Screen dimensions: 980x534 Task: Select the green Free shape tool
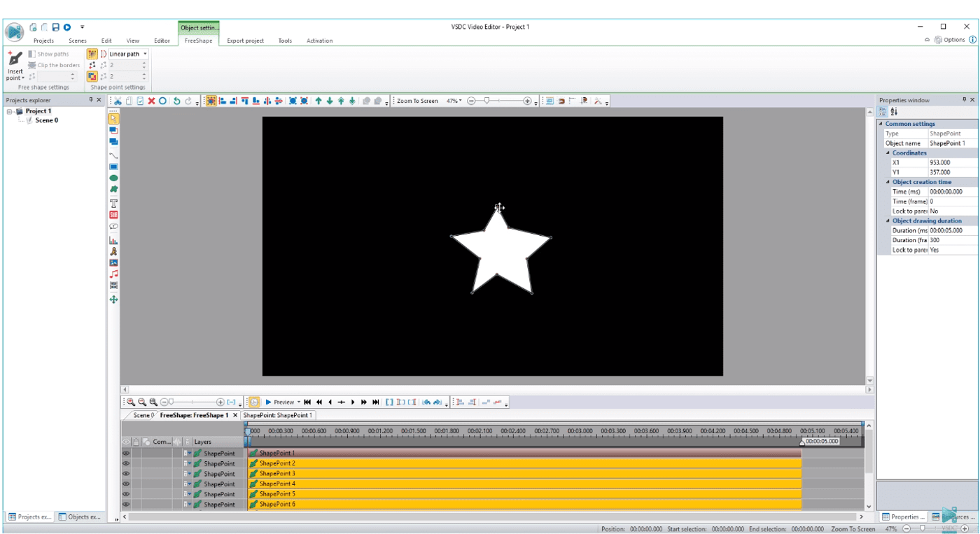(113, 189)
